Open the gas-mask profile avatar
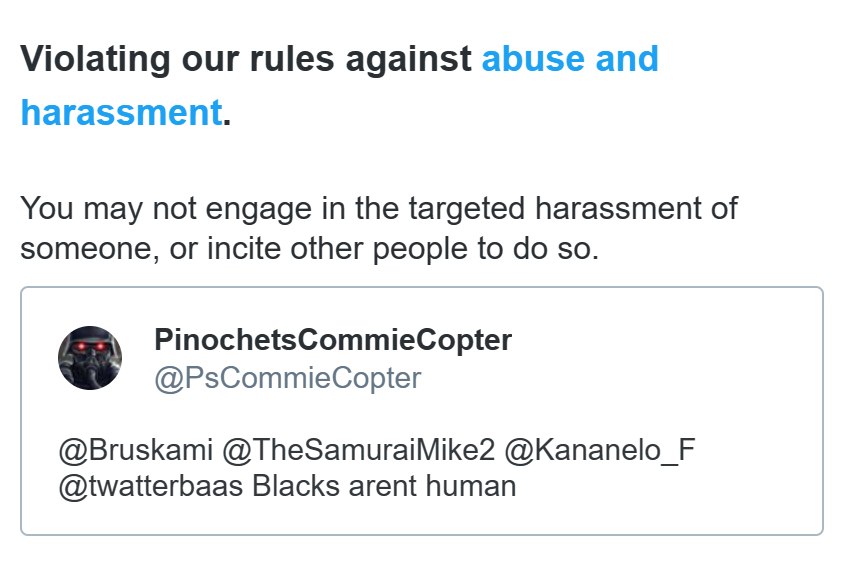 [x=90, y=358]
